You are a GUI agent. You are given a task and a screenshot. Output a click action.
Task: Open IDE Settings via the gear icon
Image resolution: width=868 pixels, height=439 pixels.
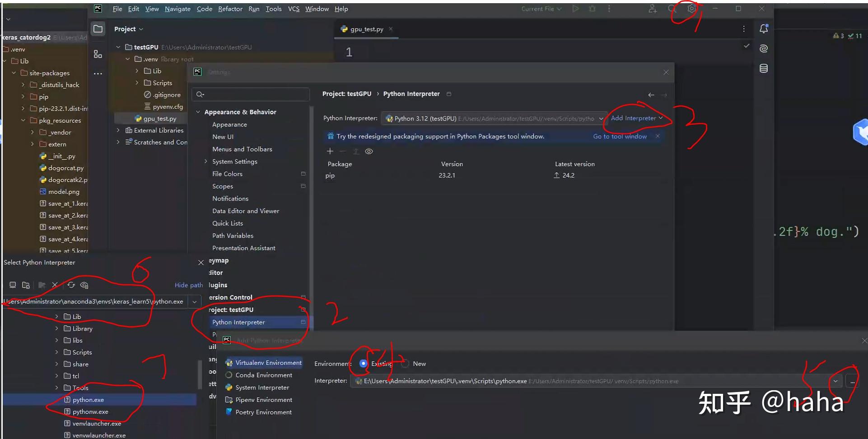click(x=691, y=9)
